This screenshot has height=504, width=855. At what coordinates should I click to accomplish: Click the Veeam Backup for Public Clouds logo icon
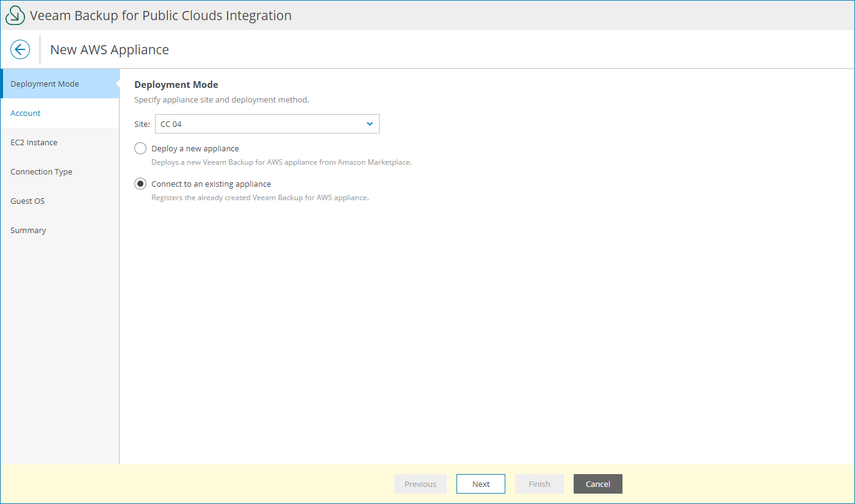point(14,15)
